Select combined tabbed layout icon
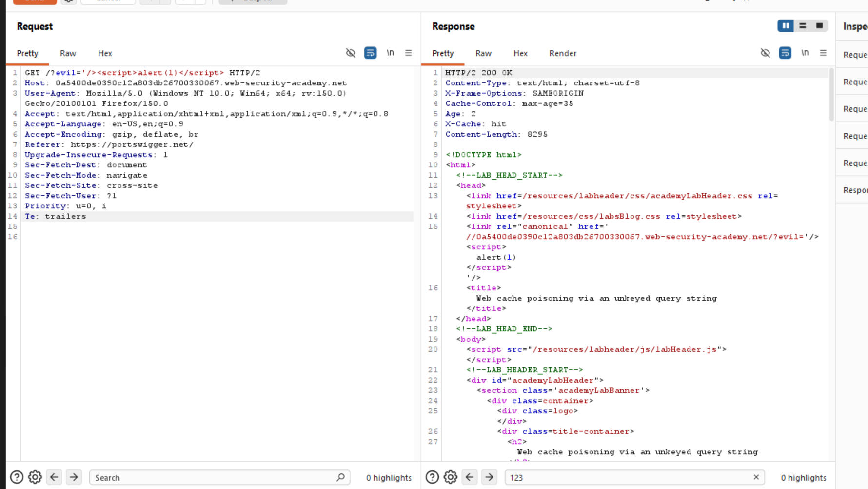868x489 pixels. pyautogui.click(x=820, y=26)
